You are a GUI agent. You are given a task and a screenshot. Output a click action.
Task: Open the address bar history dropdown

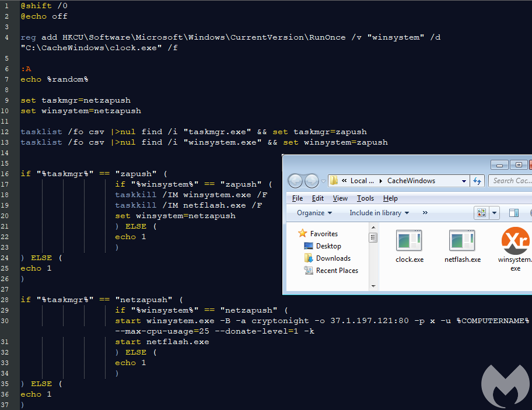click(464, 181)
